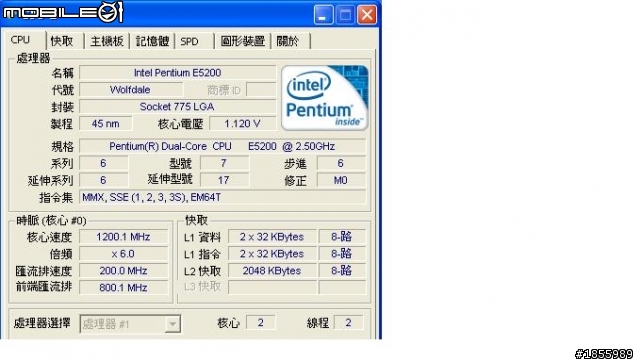The height and width of the screenshot is (362, 640).
Task: Click the empty 商標 ID field
Action: [x=261, y=90]
